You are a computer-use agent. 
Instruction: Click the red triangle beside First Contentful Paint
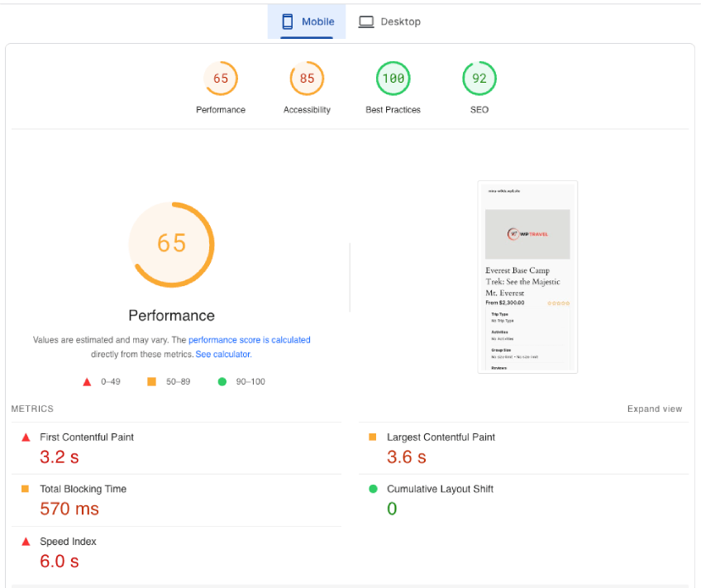(26, 437)
